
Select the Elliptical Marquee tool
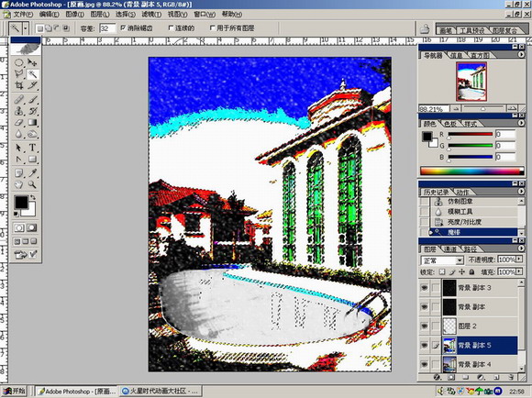18,62
